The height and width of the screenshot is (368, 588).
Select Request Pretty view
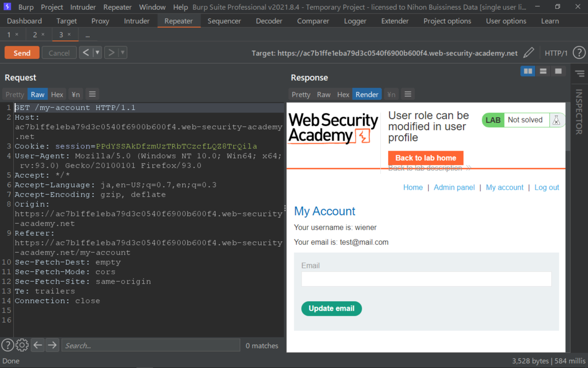pyautogui.click(x=15, y=94)
